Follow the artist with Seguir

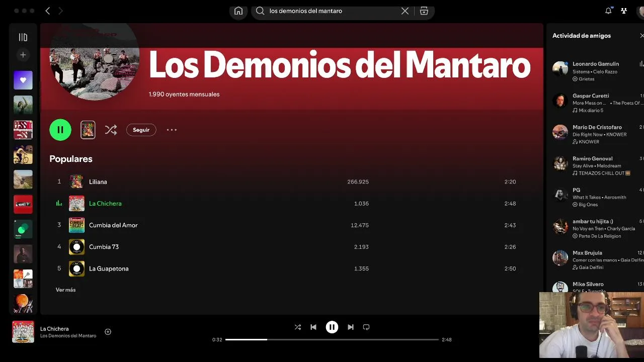point(141,130)
